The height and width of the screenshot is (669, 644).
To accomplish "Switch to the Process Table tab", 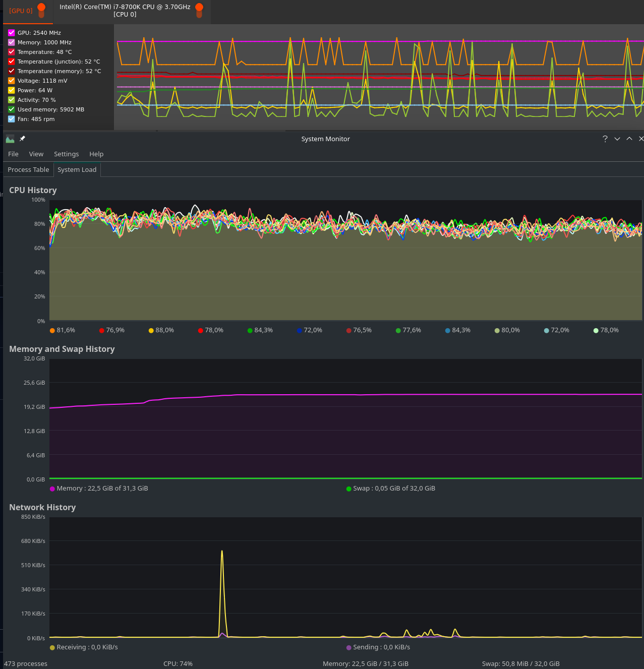I will click(28, 170).
